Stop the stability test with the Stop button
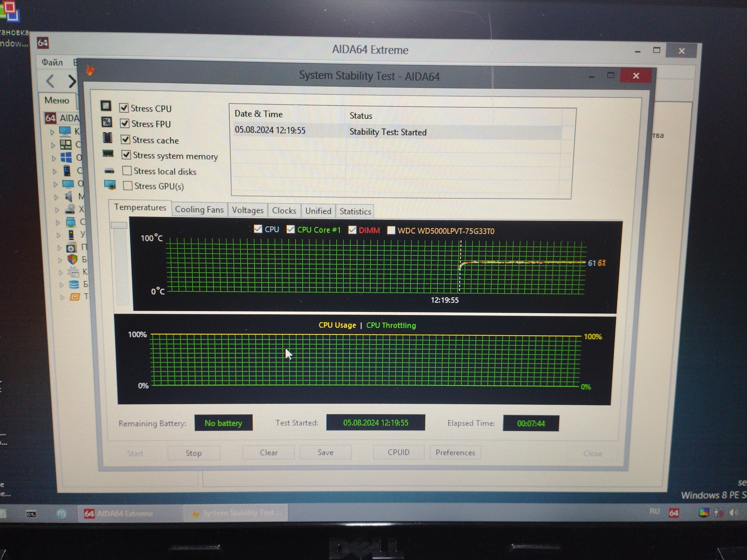 click(x=194, y=453)
